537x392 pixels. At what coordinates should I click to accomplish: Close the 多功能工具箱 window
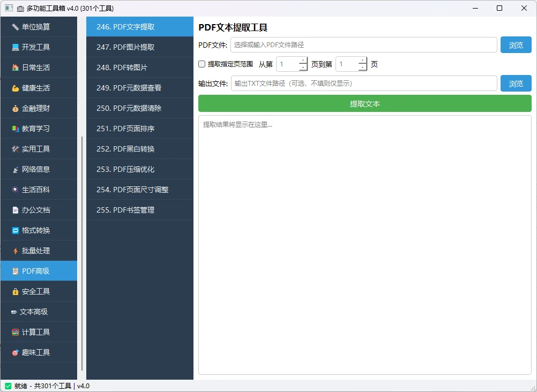pyautogui.click(x=524, y=8)
